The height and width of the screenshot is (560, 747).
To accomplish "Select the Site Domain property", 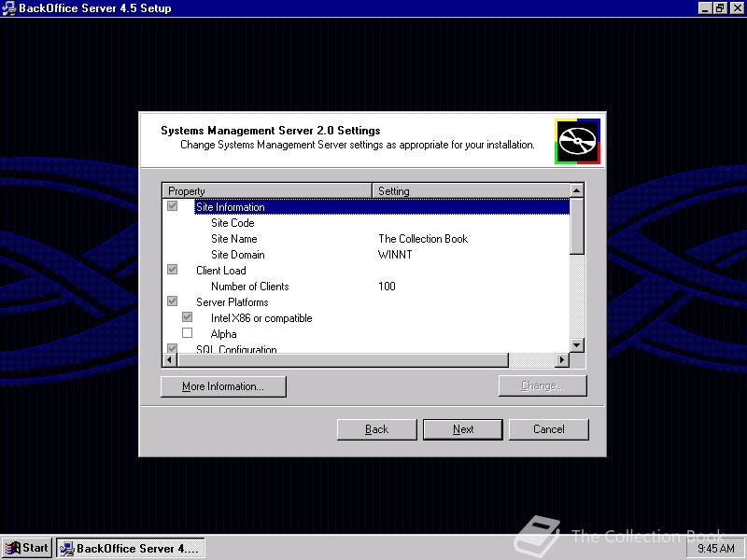I will coord(238,255).
